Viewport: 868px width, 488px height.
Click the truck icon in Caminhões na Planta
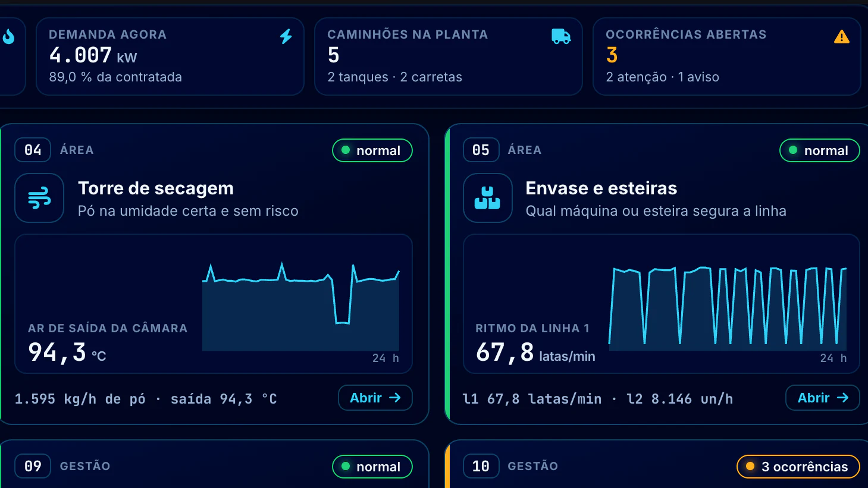click(561, 36)
